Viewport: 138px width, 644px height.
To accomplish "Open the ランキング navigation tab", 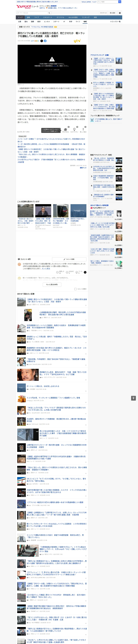I will click(x=86, y=17).
